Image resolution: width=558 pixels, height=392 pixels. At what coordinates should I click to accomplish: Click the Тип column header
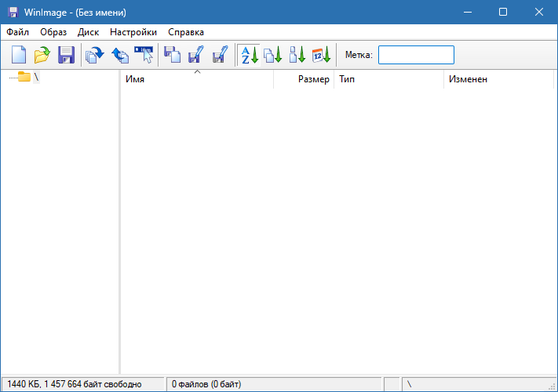point(389,79)
